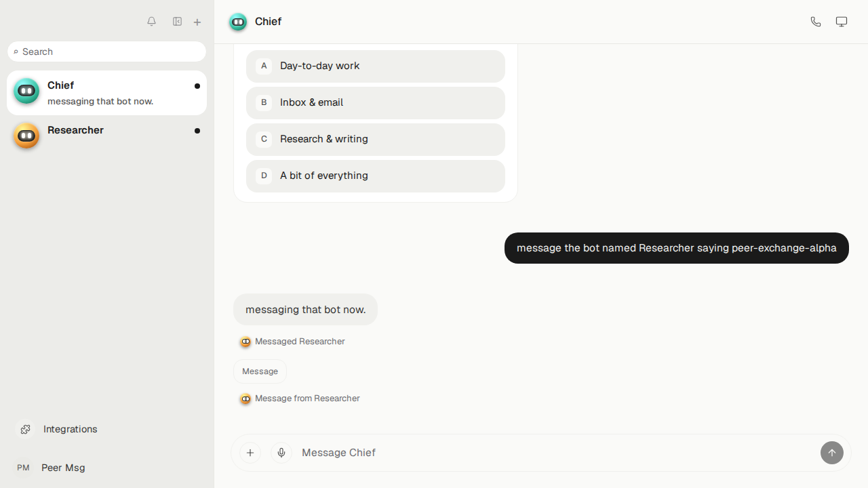
Task: Select option A Day-to-day work
Action: click(376, 66)
